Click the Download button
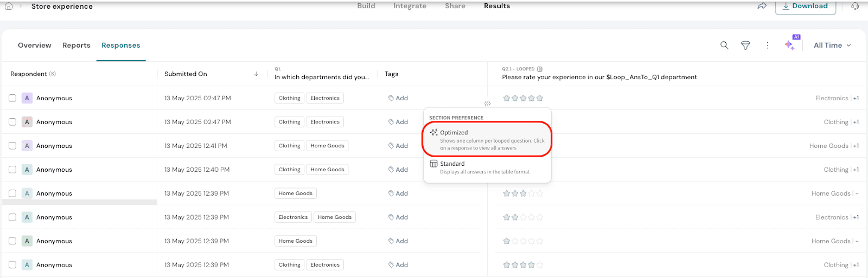 point(805,6)
